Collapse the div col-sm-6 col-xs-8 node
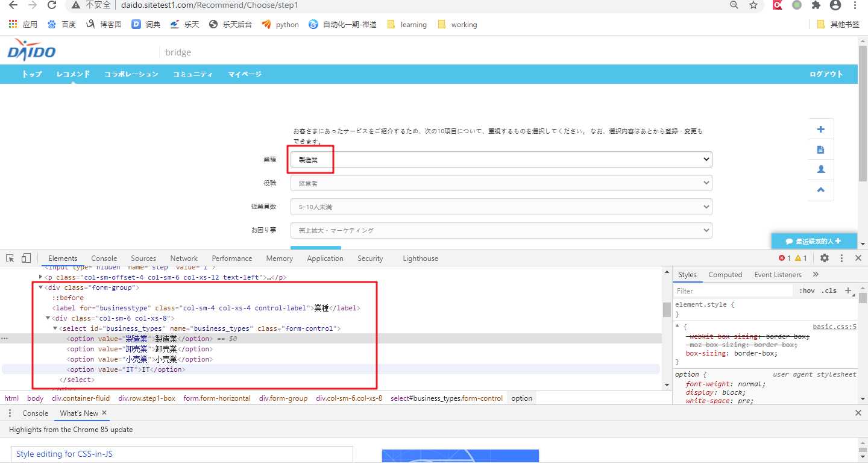The width and height of the screenshot is (868, 464). (x=48, y=318)
